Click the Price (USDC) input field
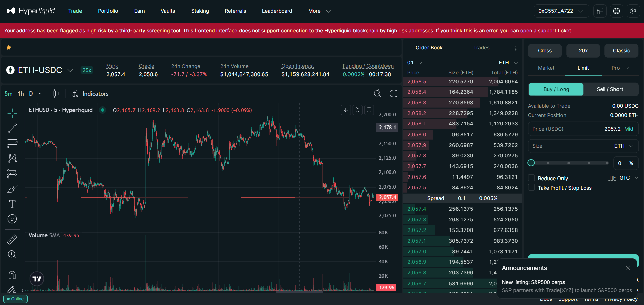This screenshot has height=305, width=644. pyautogui.click(x=583, y=129)
